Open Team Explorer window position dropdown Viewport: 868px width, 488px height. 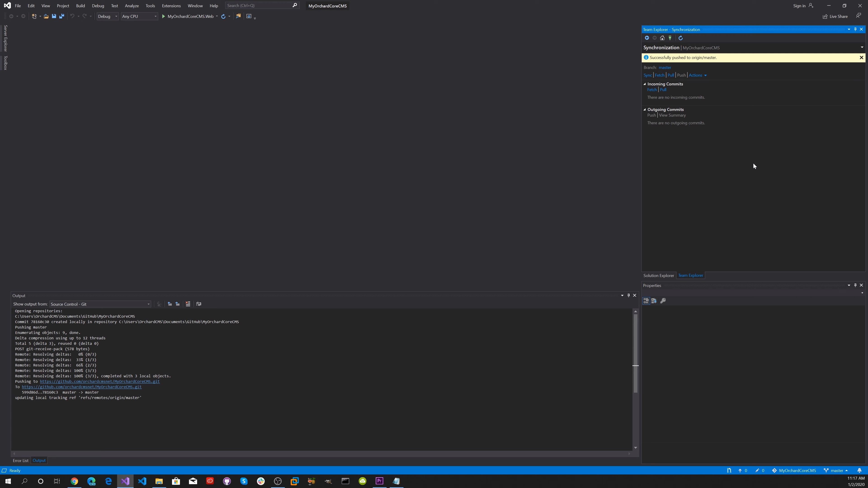coord(849,29)
